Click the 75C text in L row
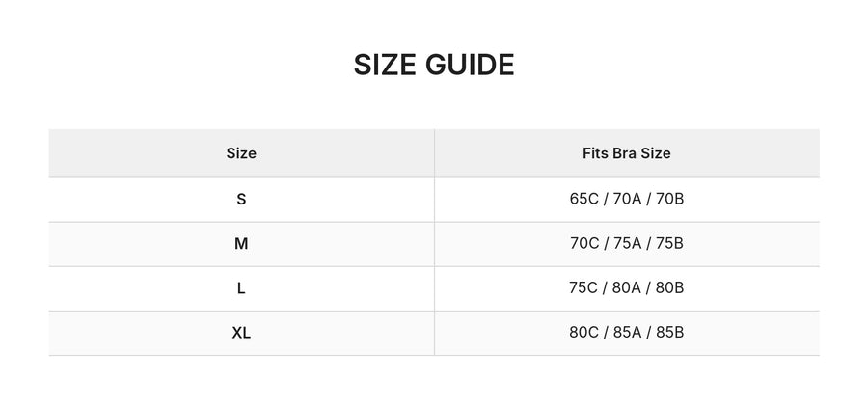 point(583,288)
